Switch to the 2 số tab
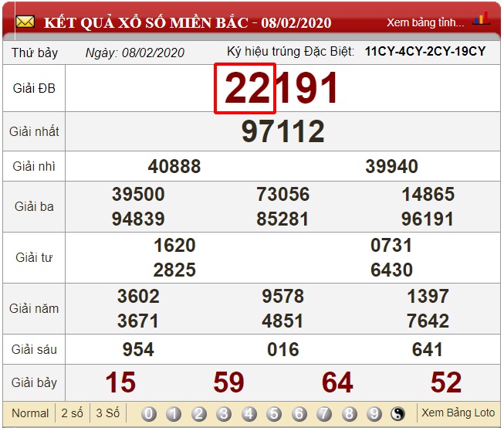The width and height of the screenshot is (504, 428). 73,413
